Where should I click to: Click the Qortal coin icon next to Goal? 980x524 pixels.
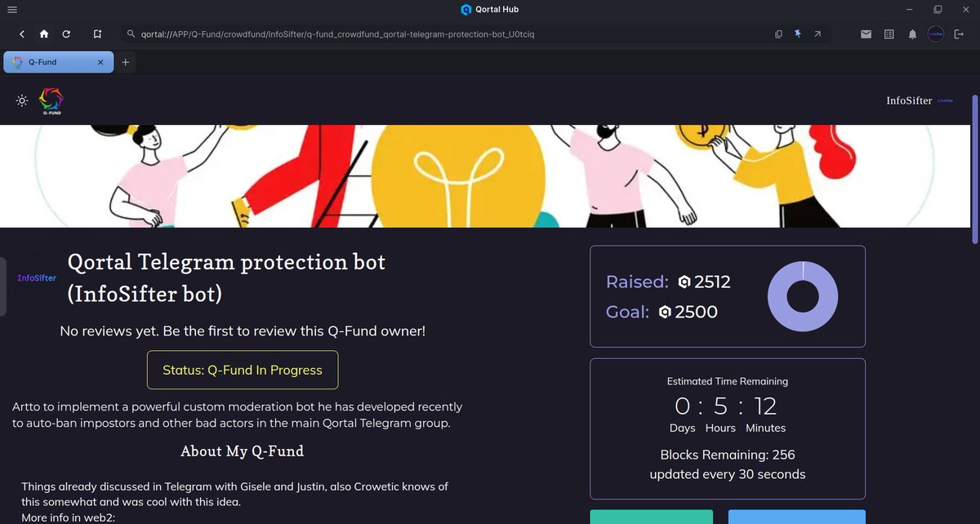click(x=665, y=312)
